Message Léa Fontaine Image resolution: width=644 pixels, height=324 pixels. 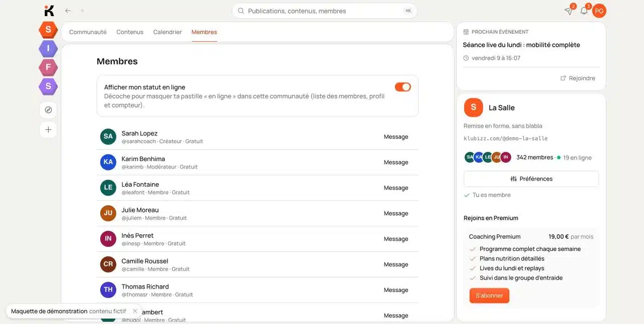coord(396,188)
